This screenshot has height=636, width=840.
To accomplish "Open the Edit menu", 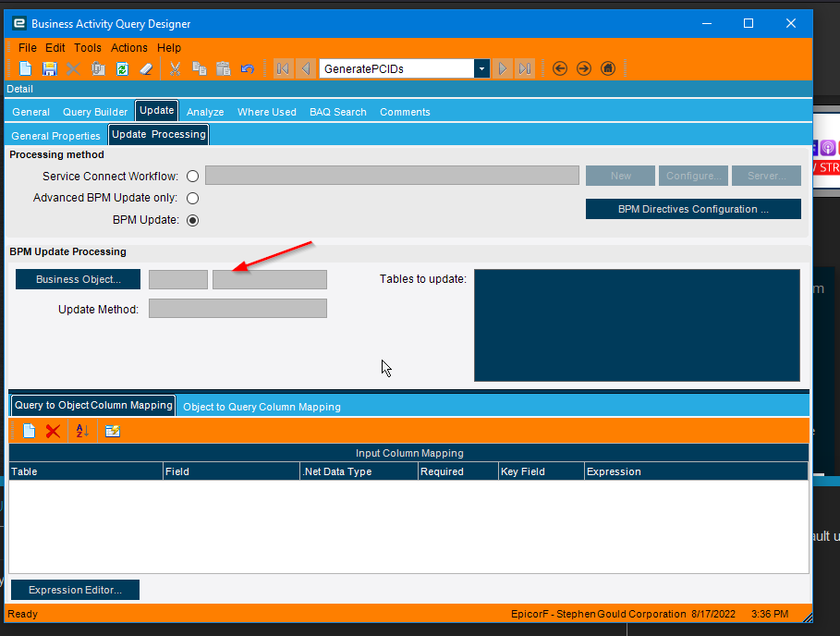I will (x=55, y=48).
